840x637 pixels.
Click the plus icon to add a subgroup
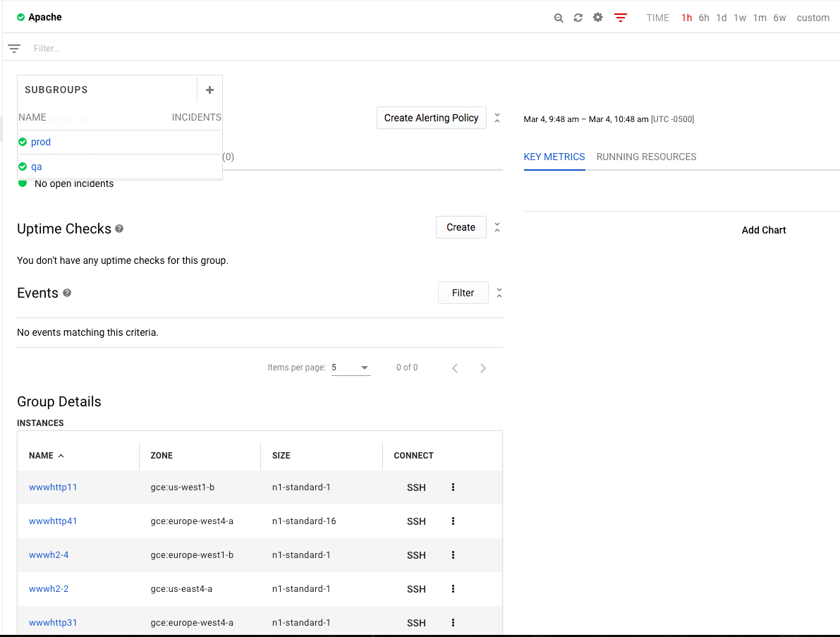(x=209, y=90)
